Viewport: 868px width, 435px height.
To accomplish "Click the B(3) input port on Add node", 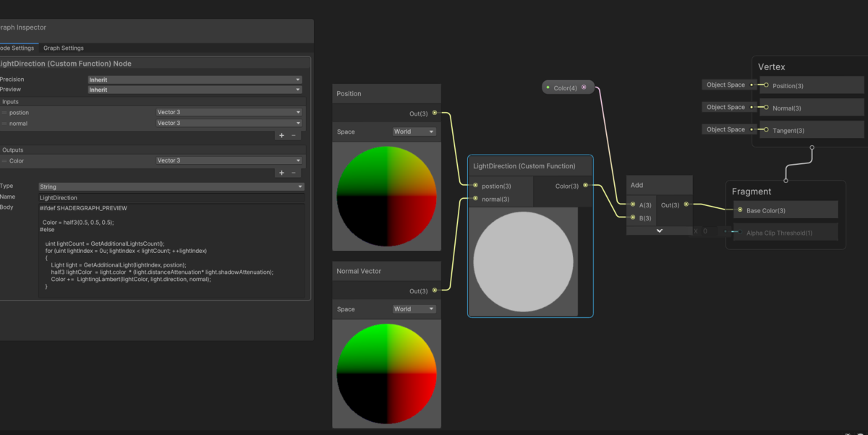I will point(633,218).
